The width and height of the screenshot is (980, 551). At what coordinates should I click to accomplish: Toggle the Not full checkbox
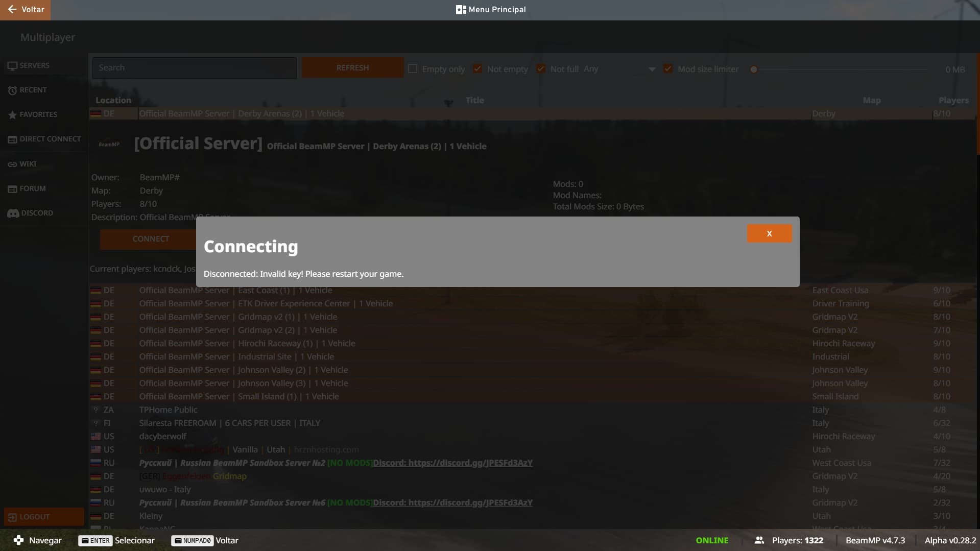[541, 69]
